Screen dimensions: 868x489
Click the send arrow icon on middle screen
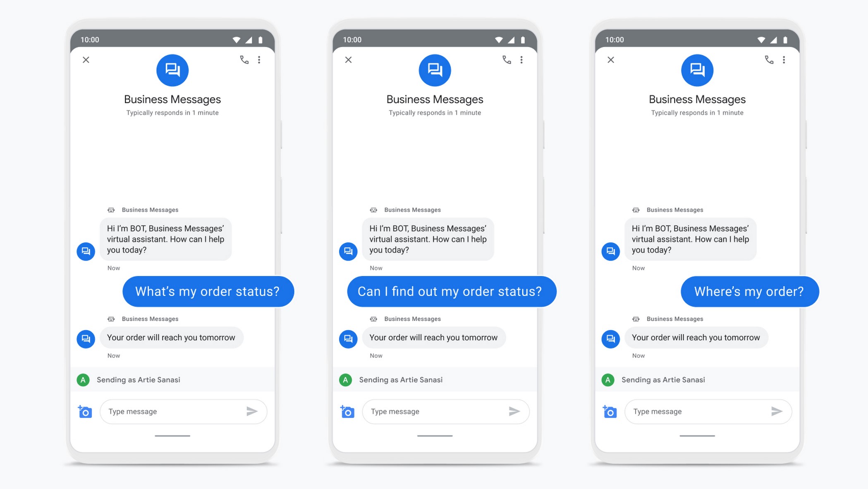click(x=514, y=411)
